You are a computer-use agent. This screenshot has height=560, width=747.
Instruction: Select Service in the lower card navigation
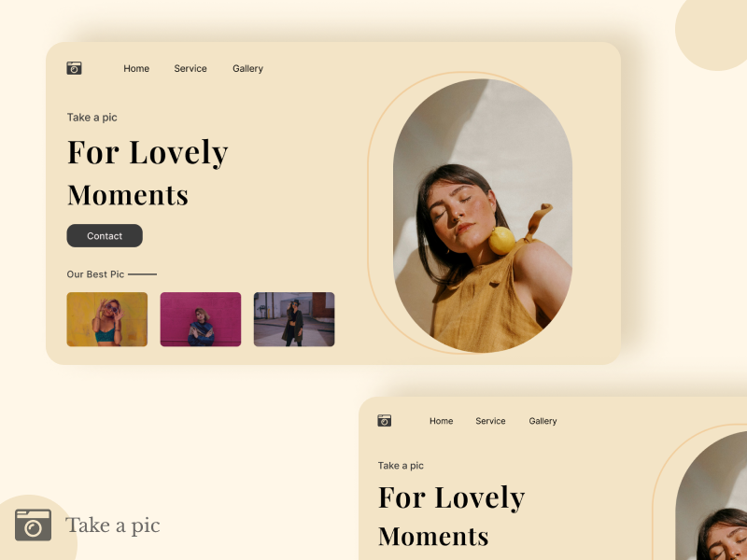tap(490, 421)
